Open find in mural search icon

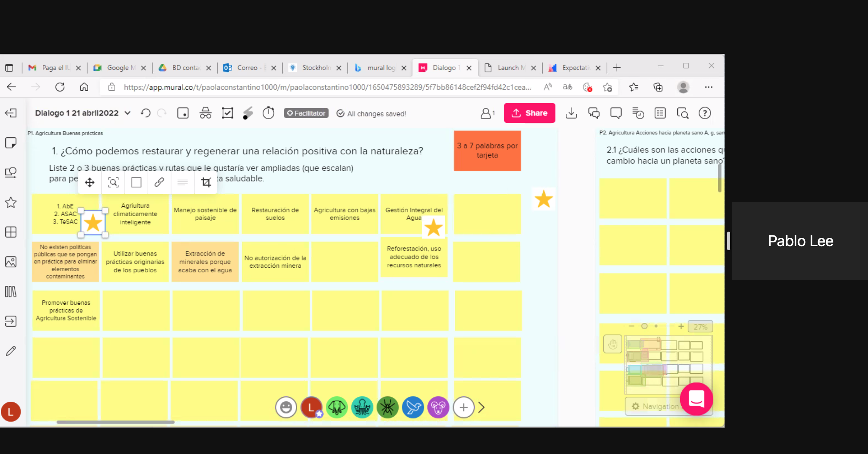(x=683, y=113)
